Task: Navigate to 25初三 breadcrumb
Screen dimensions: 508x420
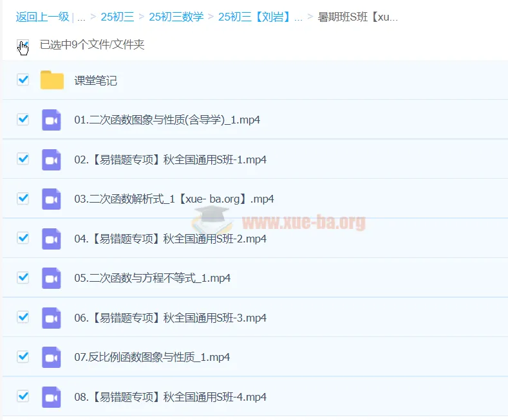Action: [117, 17]
